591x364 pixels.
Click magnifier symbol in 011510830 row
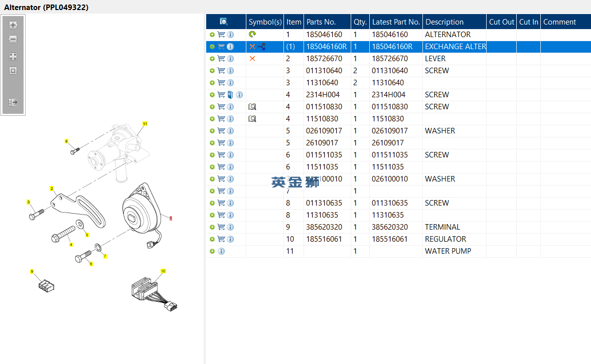coord(252,107)
